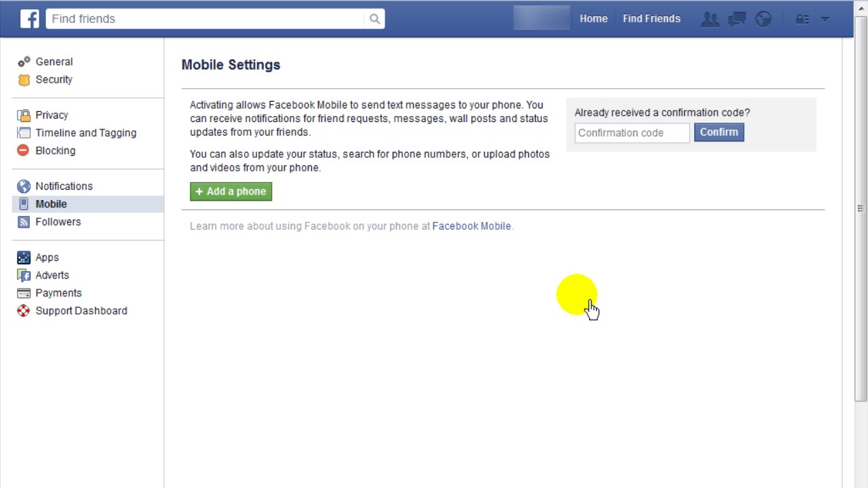Click the red Blocking icon
The width and height of the screenshot is (868, 488).
pyautogui.click(x=24, y=150)
